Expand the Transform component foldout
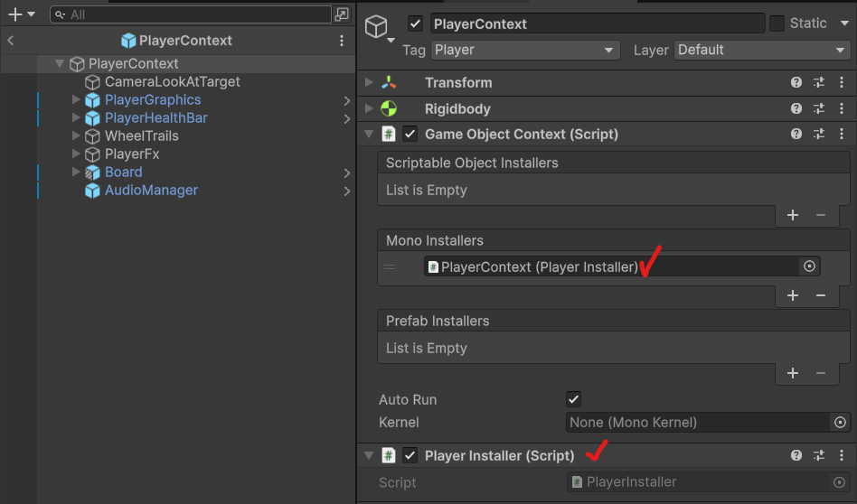 369,82
